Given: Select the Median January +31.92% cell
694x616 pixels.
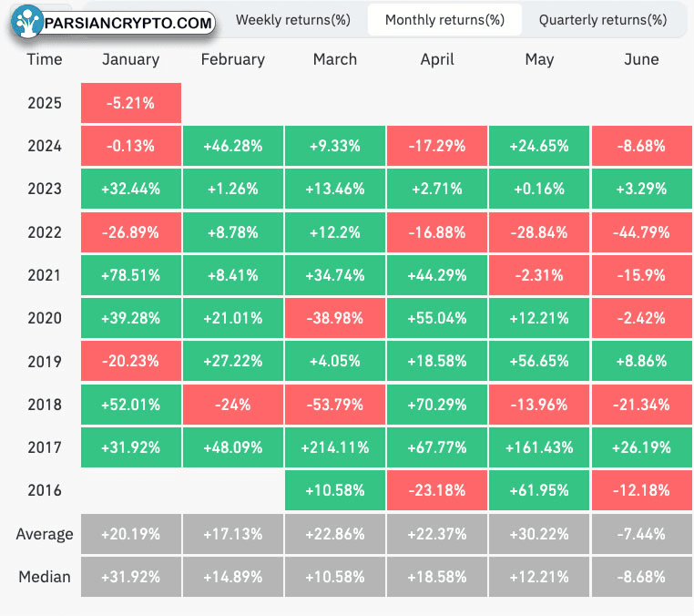Looking at the screenshot, I should (131, 577).
